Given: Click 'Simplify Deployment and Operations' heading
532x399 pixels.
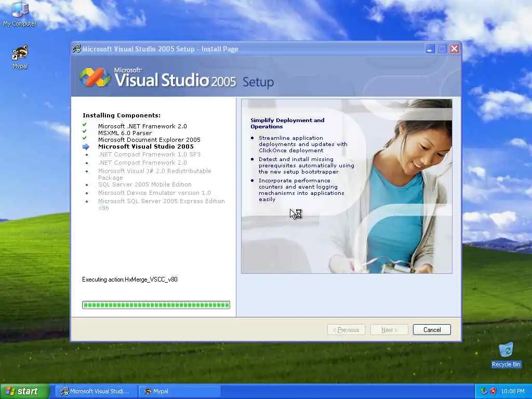Looking at the screenshot, I should [287, 123].
